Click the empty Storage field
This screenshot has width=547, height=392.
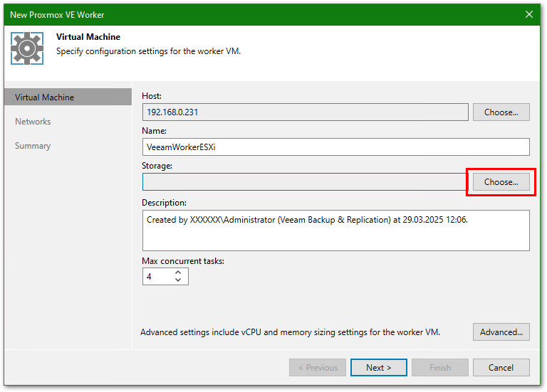(x=305, y=182)
